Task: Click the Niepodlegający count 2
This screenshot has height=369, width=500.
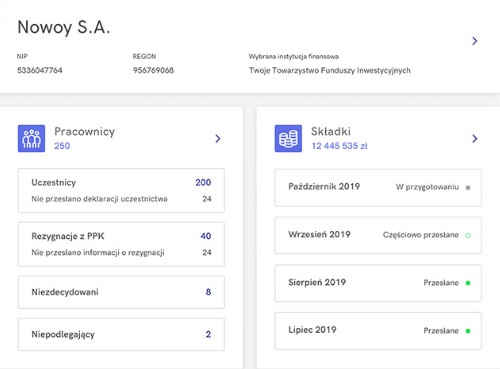Action: pyautogui.click(x=208, y=334)
